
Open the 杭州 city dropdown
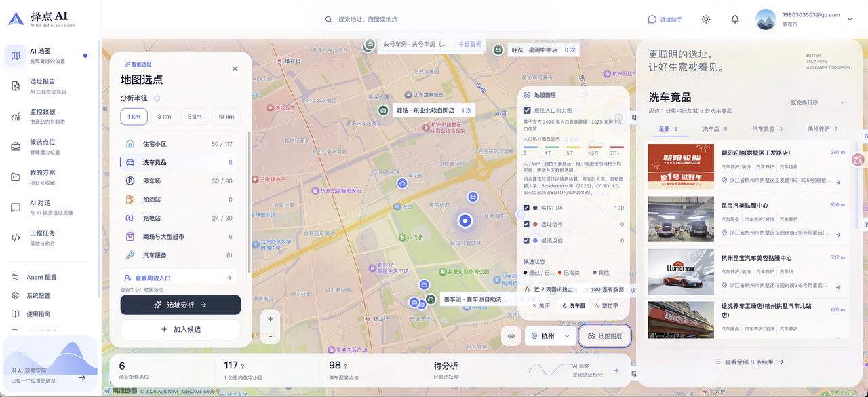551,336
